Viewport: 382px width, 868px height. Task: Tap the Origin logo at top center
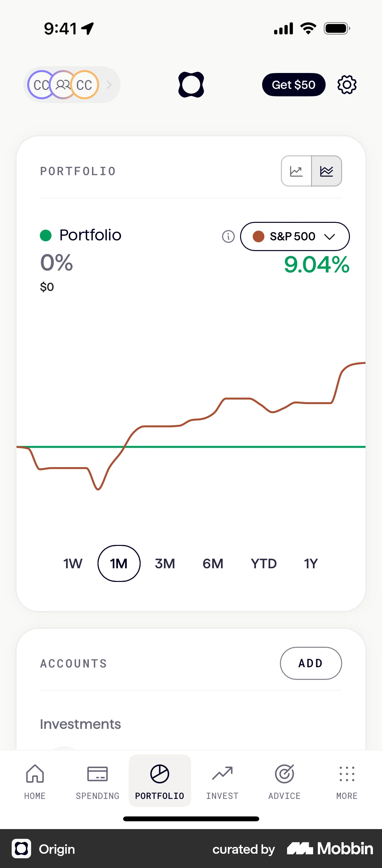[191, 85]
